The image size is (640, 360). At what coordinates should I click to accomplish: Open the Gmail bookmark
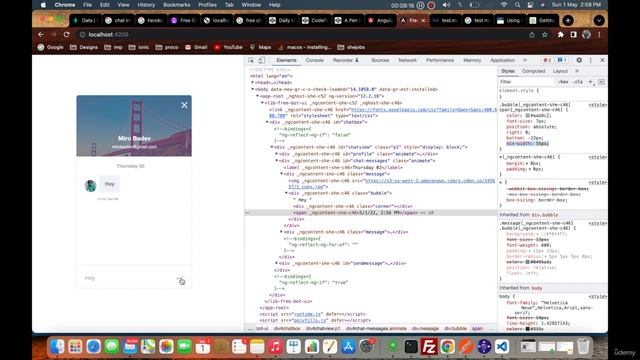coord(196,47)
